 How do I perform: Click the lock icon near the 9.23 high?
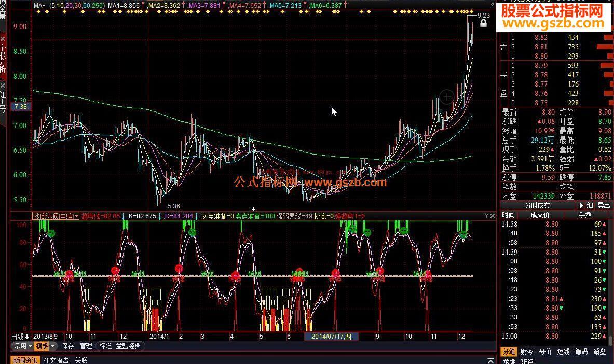483,23
